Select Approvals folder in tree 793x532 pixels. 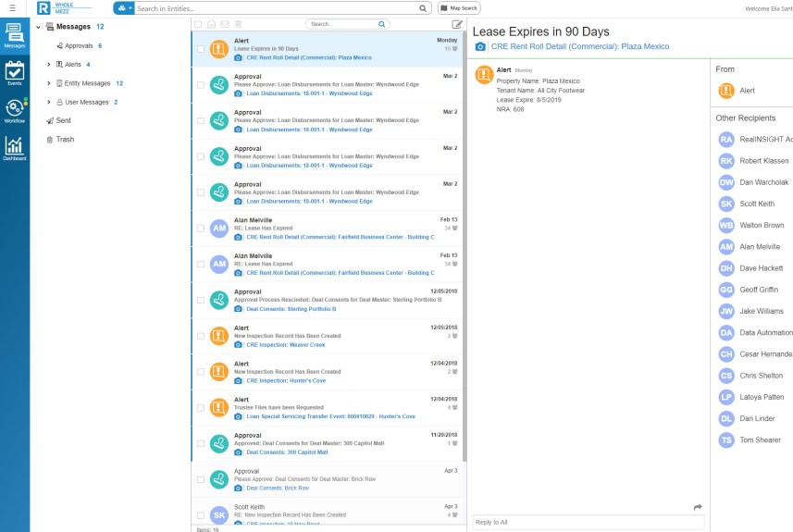pyautogui.click(x=79, y=45)
